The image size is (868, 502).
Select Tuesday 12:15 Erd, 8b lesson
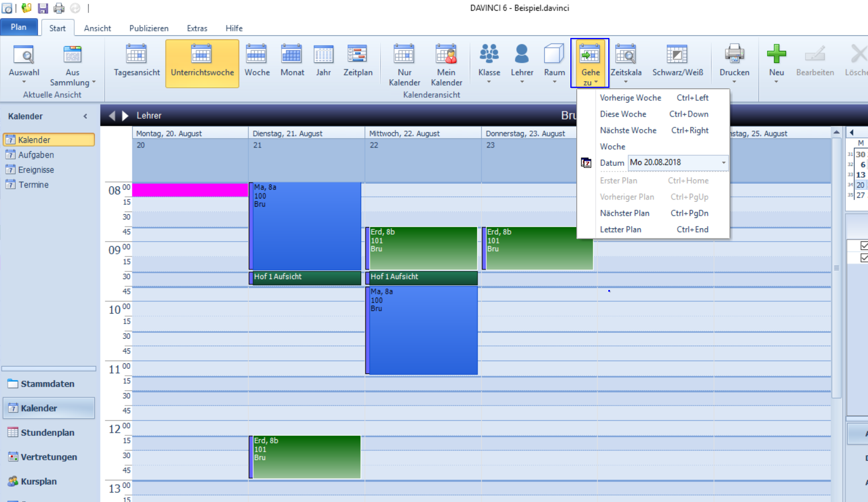tap(305, 457)
